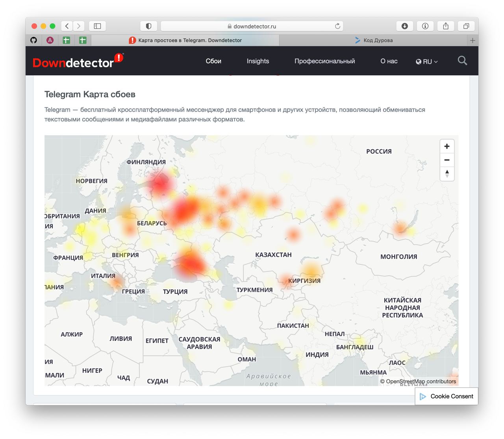
Task: Open the pinned purple A tab
Action: [50, 40]
